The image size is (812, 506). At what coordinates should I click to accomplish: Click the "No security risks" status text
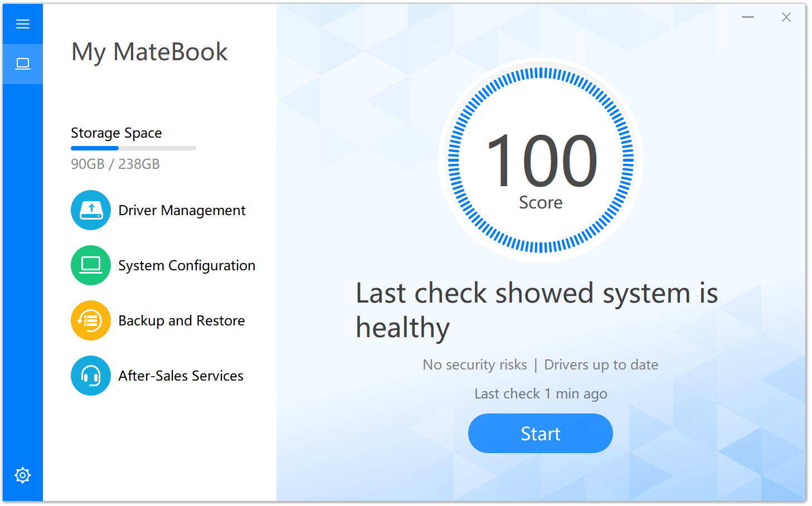[x=475, y=364]
